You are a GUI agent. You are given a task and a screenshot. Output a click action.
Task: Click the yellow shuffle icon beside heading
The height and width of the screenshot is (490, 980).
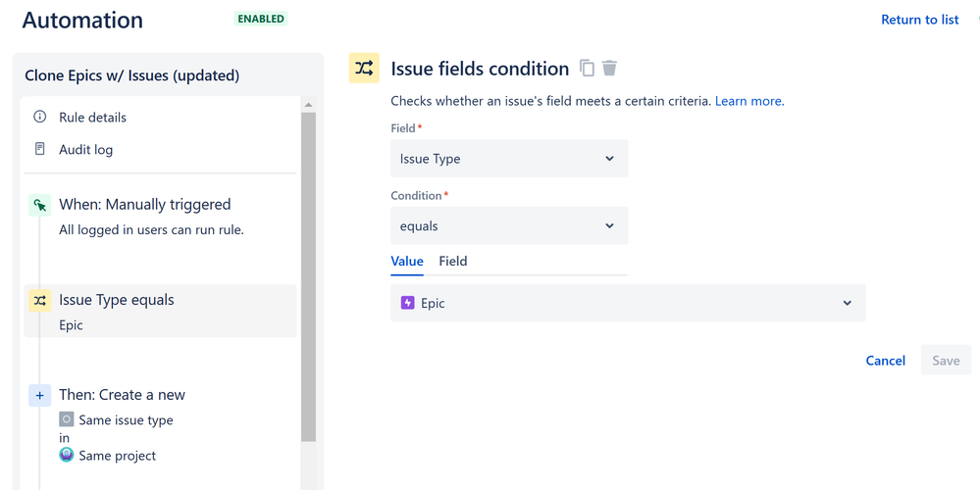coord(364,68)
